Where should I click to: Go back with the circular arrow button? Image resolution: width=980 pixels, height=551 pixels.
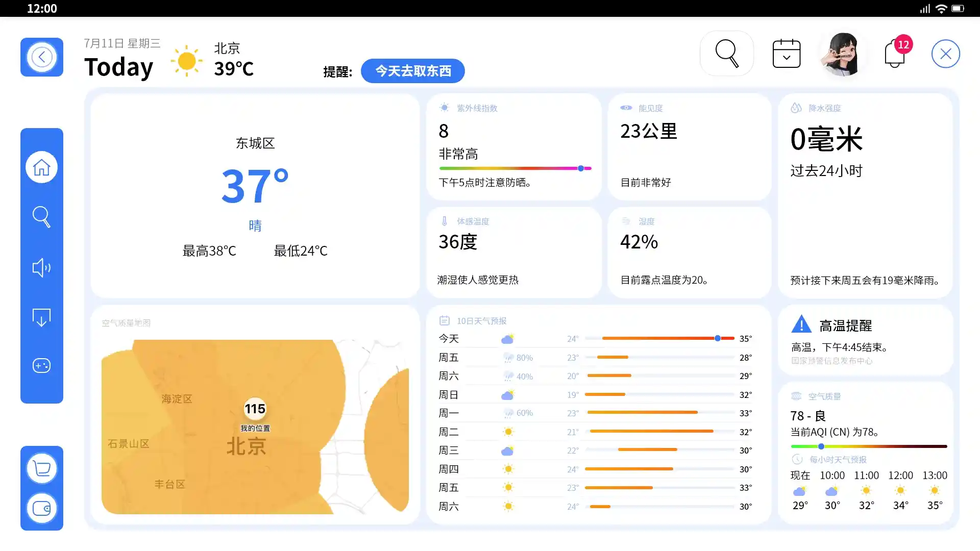(42, 57)
